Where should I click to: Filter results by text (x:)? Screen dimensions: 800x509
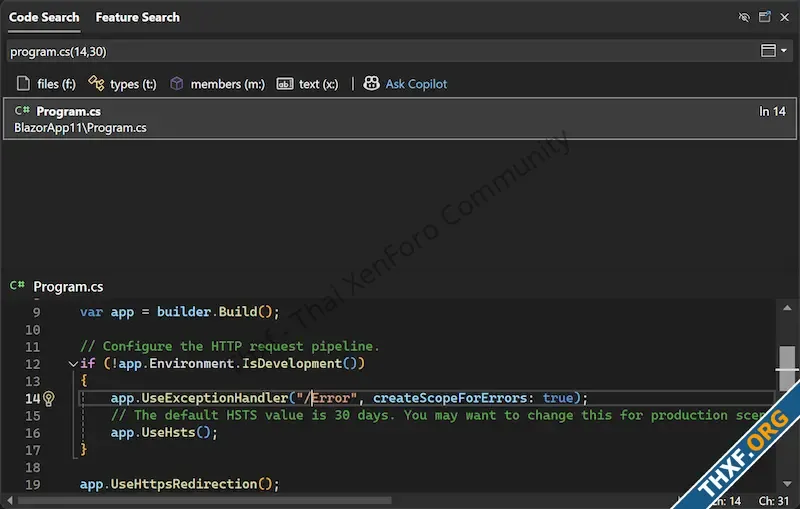click(x=308, y=84)
